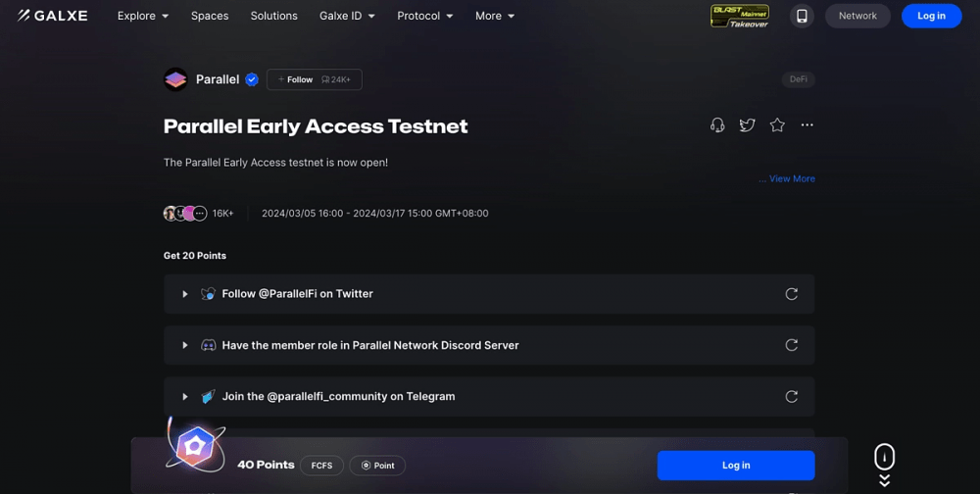Open the three-dot more options menu
Image resolution: width=980 pixels, height=494 pixels.
(808, 125)
